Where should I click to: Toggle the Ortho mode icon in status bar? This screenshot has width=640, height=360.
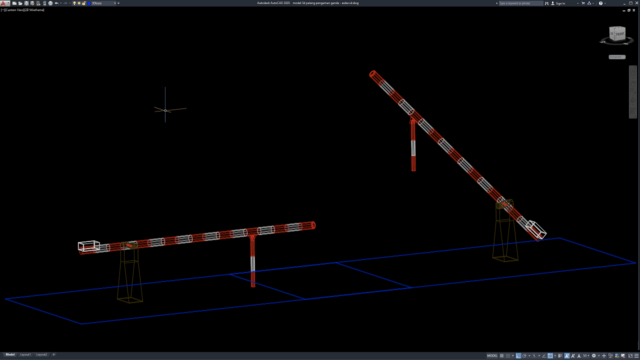[x=518, y=356]
